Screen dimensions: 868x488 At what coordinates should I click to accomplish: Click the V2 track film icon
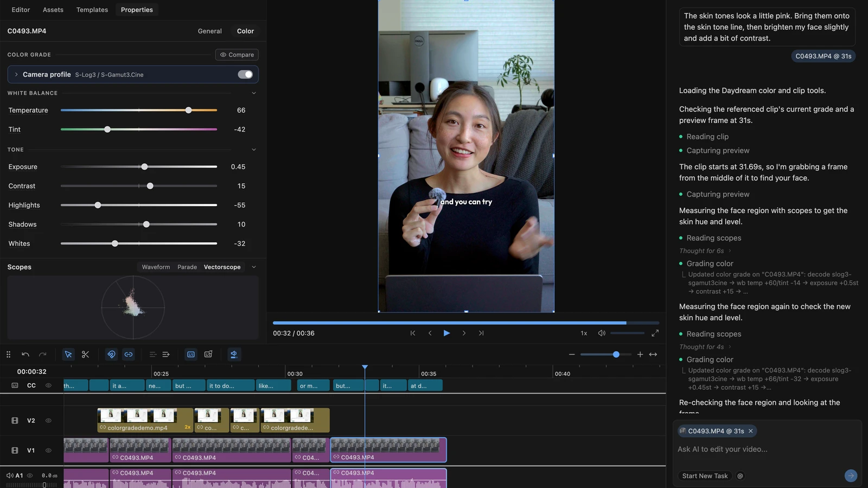point(15,420)
